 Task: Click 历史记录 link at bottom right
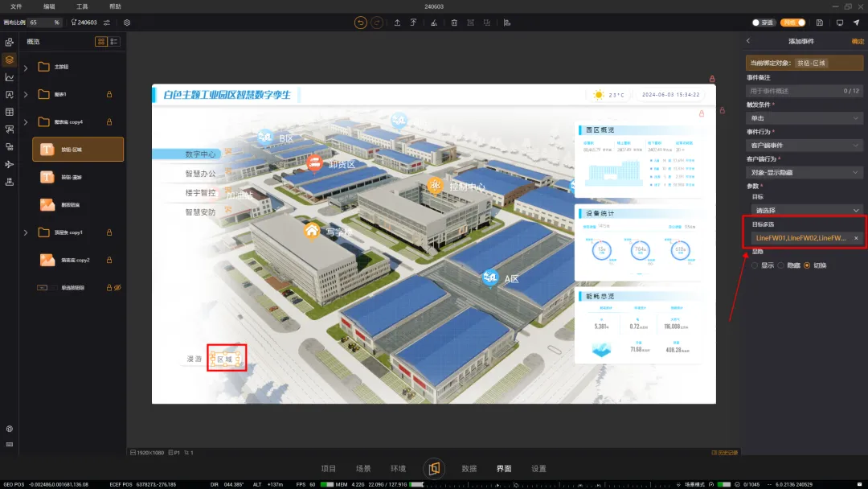tap(725, 453)
